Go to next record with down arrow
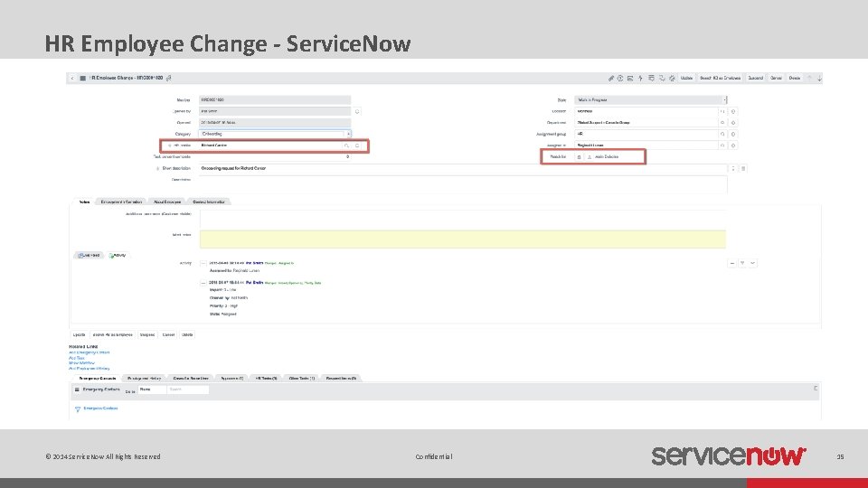This screenshot has width=868, height=488. [x=819, y=78]
